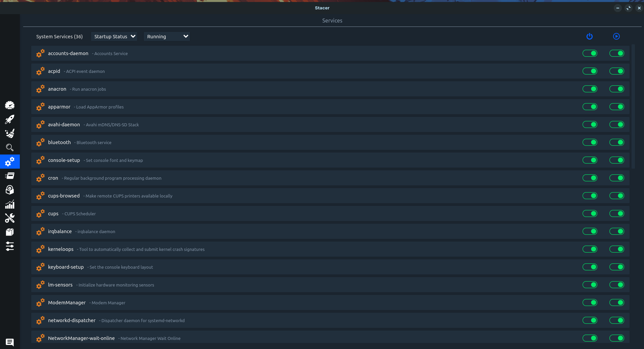Click the gear icon beside networkd-dispatcher
644x349 pixels.
40,320
